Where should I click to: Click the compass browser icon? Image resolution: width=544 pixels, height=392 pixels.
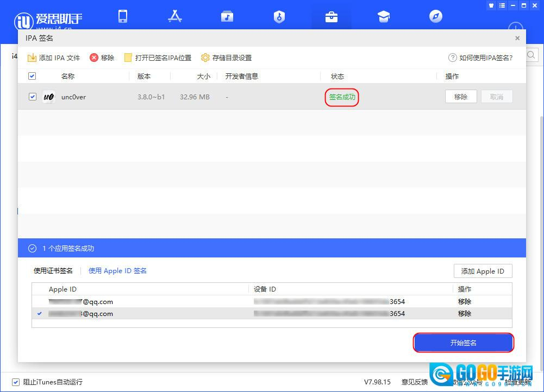pyautogui.click(x=436, y=16)
